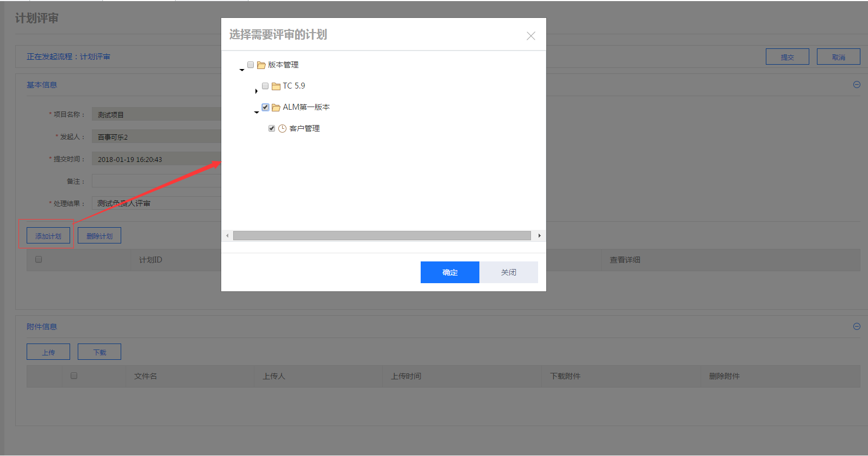
Task: Click the 添加计划 button
Action: [x=48, y=235]
